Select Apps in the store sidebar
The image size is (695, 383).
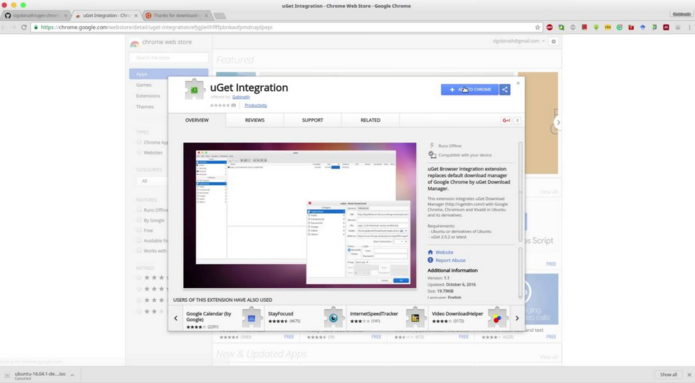[x=169, y=74]
